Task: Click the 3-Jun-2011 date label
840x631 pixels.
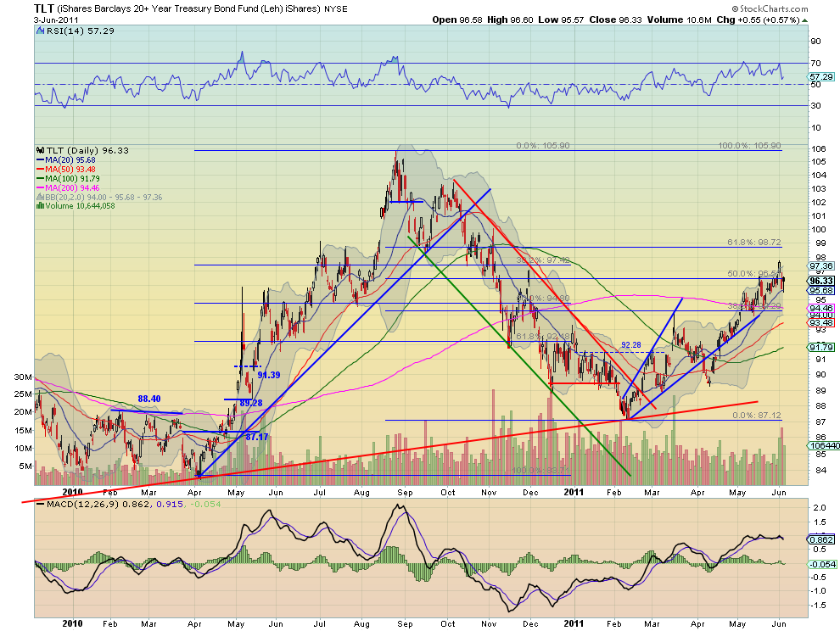Action: click(56, 20)
